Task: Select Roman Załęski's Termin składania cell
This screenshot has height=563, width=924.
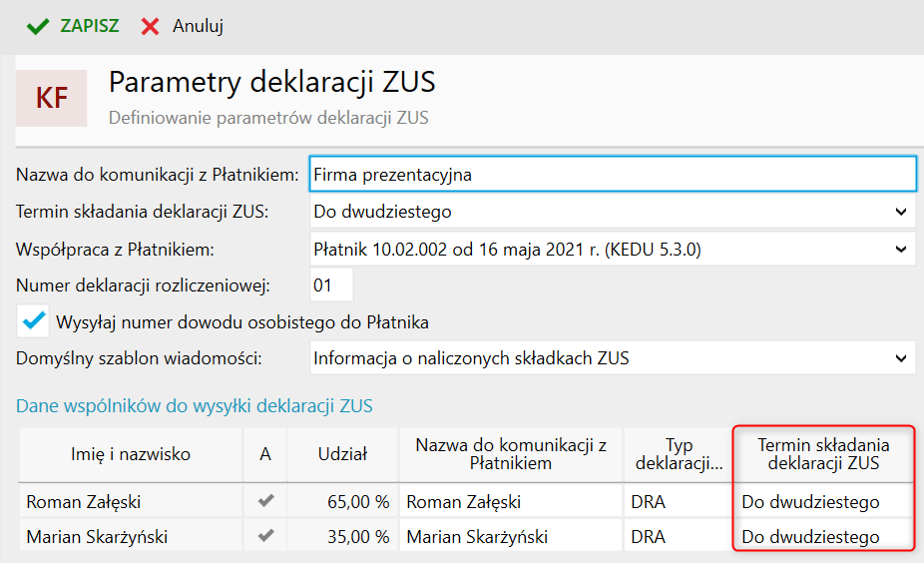Action: [x=822, y=502]
